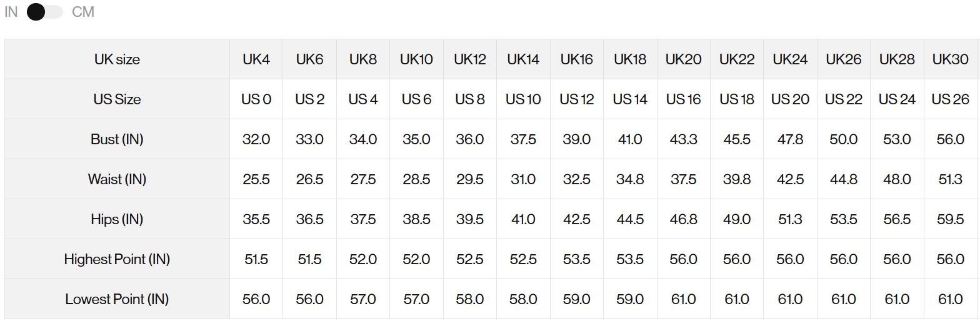
Task: Select the UK30 column header
Action: pyautogui.click(x=950, y=59)
